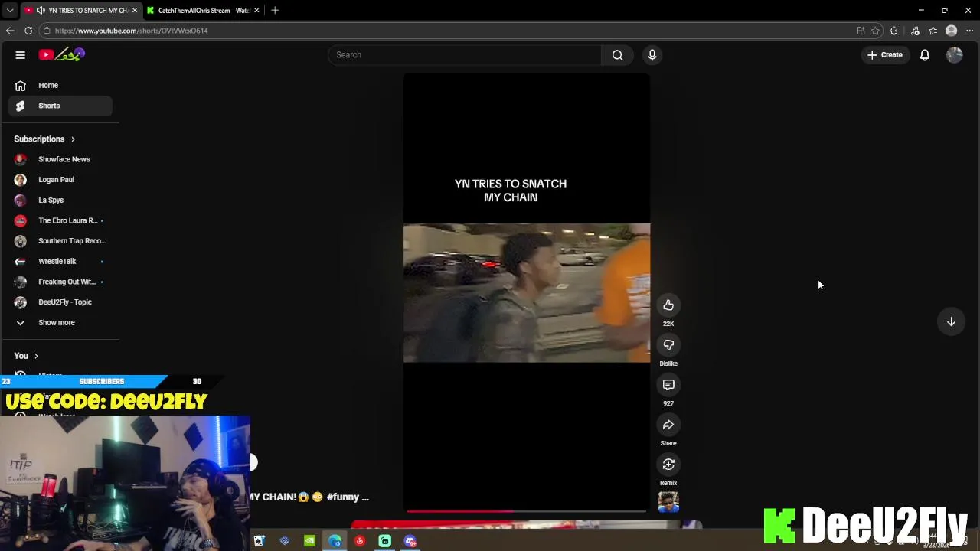The height and width of the screenshot is (551, 980).
Task: Pause the playing Short video
Action: click(x=527, y=292)
